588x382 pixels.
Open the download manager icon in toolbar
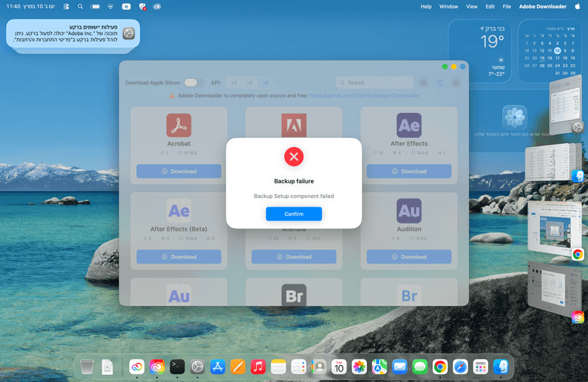[x=456, y=83]
